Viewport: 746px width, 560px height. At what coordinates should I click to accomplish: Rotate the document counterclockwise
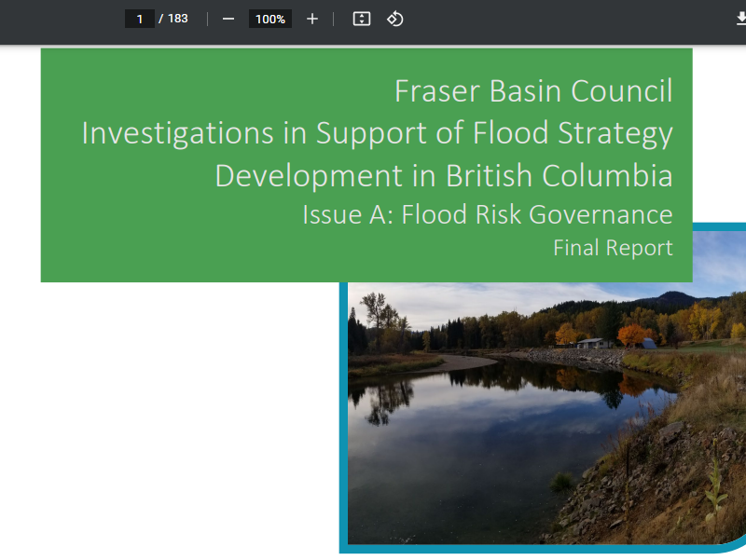[x=394, y=19]
